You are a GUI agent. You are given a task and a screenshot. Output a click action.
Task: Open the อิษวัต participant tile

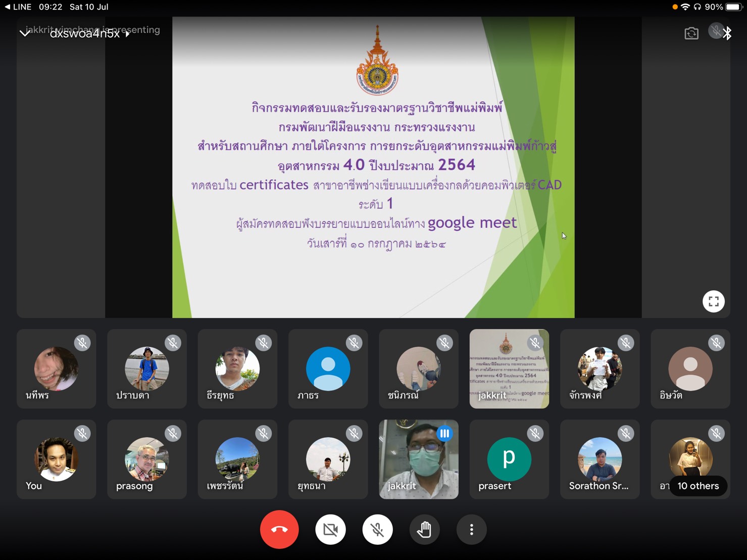click(690, 369)
